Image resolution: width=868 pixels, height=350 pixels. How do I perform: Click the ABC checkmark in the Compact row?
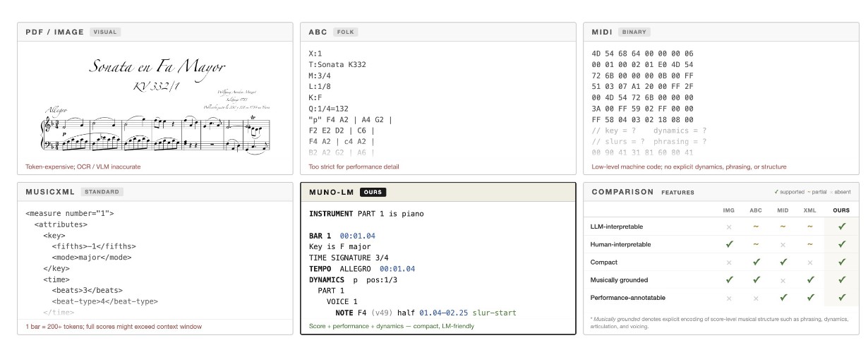[756, 262]
